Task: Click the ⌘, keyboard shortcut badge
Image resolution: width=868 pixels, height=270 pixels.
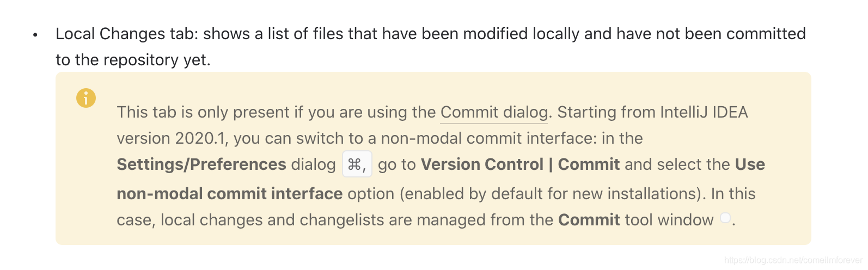Action: click(357, 164)
